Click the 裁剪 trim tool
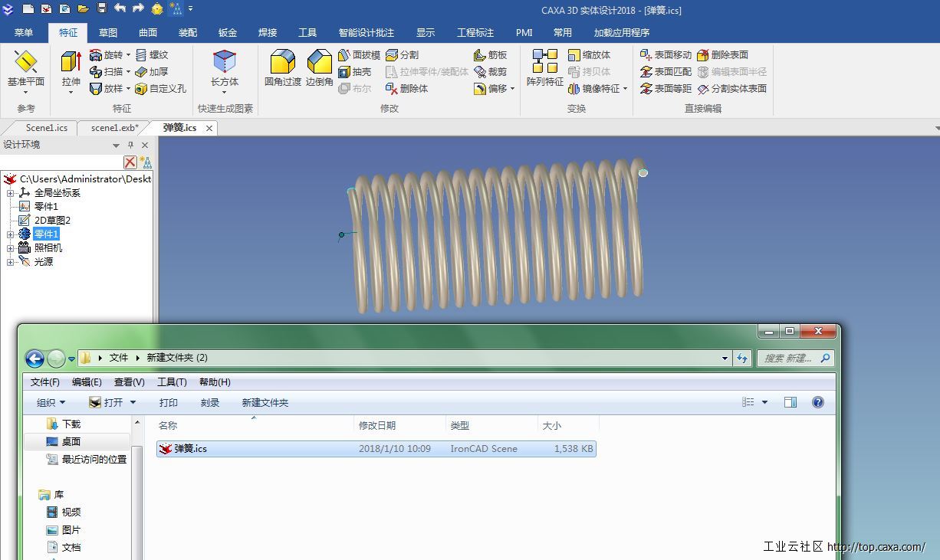Image resolution: width=940 pixels, height=560 pixels. 491,72
